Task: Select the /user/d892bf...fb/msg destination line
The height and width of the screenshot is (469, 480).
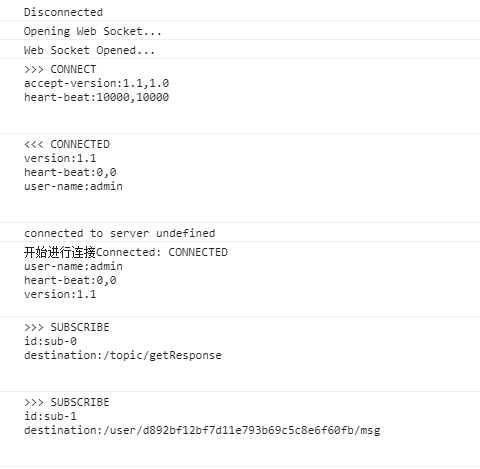Action: (202, 430)
